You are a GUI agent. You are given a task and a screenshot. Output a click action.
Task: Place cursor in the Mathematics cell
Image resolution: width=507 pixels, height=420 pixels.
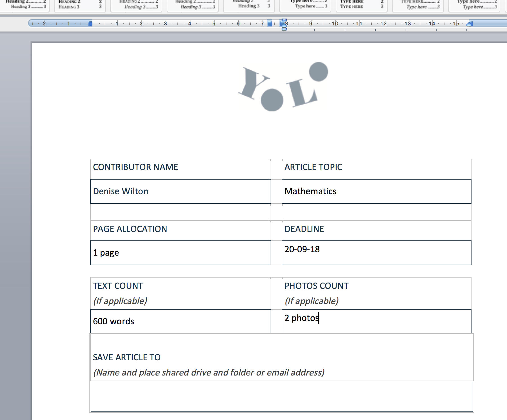pos(376,191)
